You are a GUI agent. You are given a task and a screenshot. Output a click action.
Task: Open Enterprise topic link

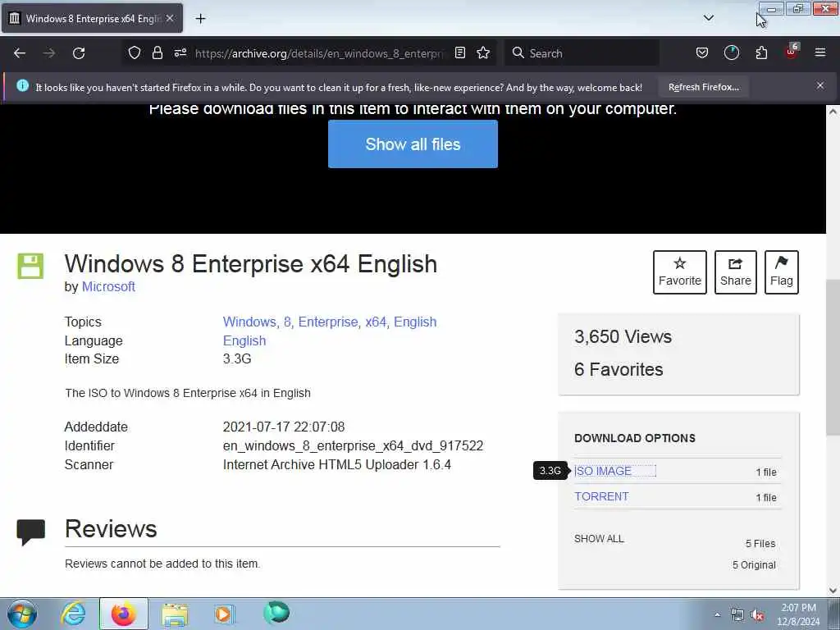(328, 322)
